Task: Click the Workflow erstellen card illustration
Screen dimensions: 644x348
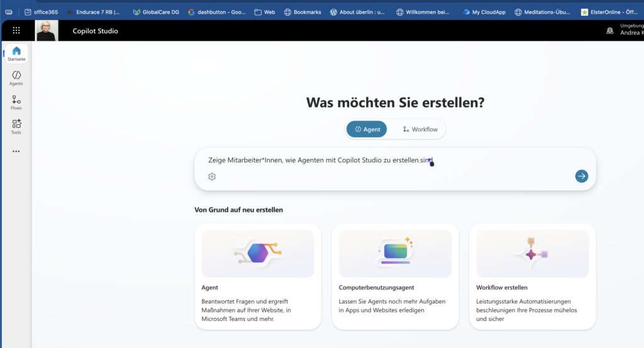Action: click(x=532, y=254)
